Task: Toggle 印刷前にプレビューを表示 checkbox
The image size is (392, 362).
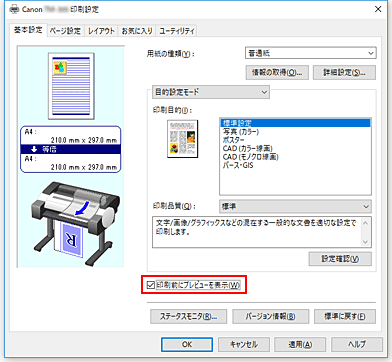Action: 194,285
